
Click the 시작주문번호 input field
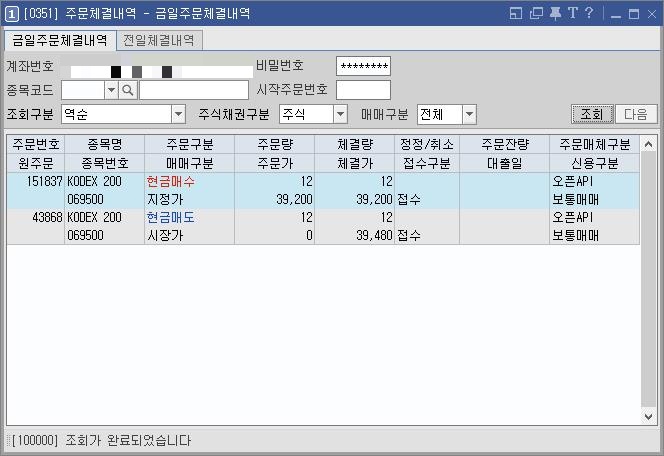[363, 90]
